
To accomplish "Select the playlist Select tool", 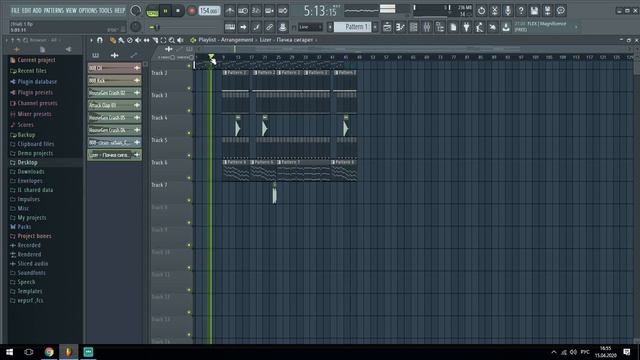I will point(163,40).
